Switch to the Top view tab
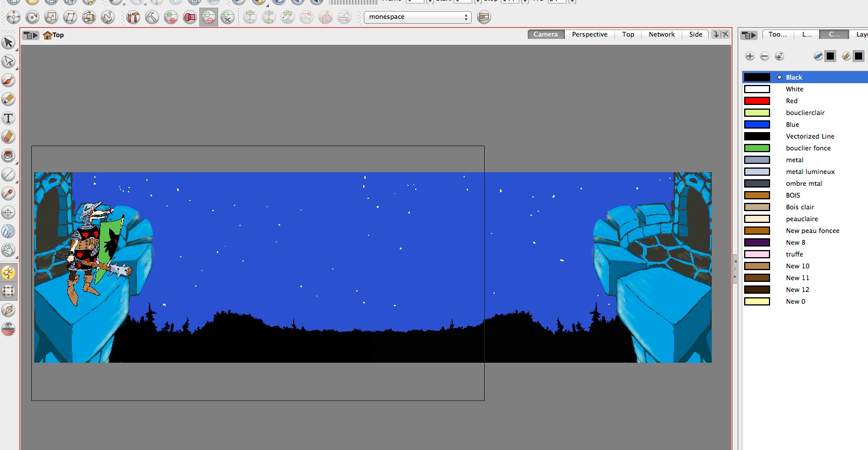This screenshot has width=868, height=450. point(628,34)
